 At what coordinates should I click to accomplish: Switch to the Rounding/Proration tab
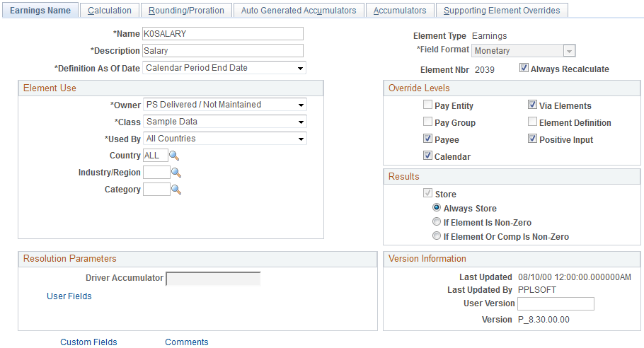(x=186, y=11)
